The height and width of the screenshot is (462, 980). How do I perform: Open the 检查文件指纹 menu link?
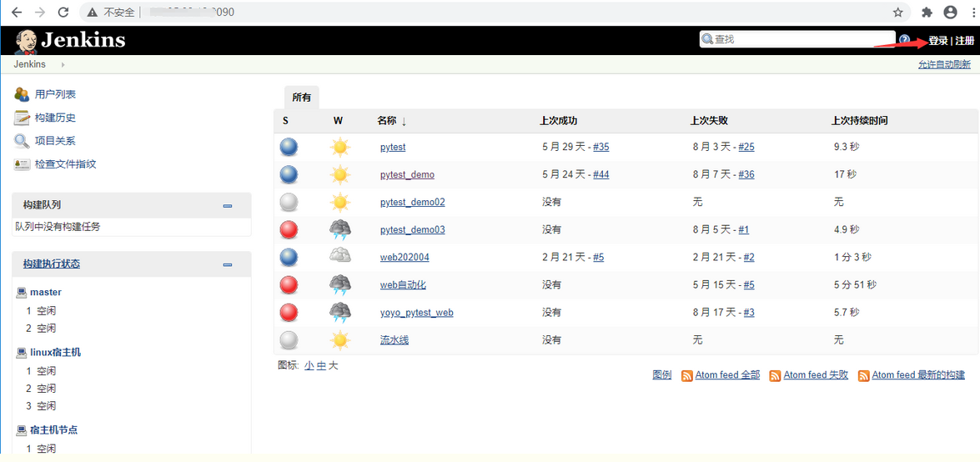(x=66, y=164)
